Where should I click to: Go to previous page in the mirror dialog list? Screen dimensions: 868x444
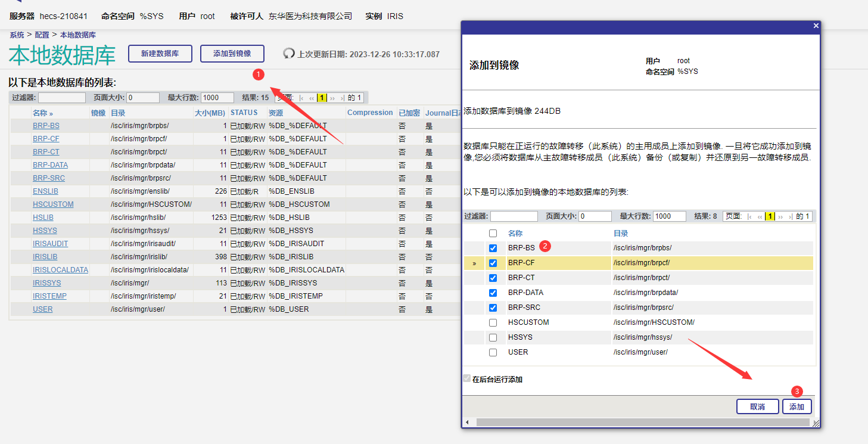[760, 216]
